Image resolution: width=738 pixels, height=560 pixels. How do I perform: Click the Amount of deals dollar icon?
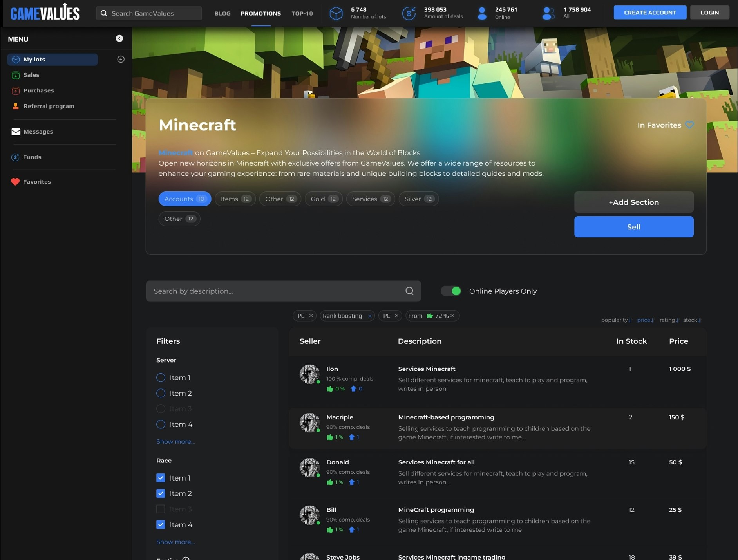coord(409,13)
